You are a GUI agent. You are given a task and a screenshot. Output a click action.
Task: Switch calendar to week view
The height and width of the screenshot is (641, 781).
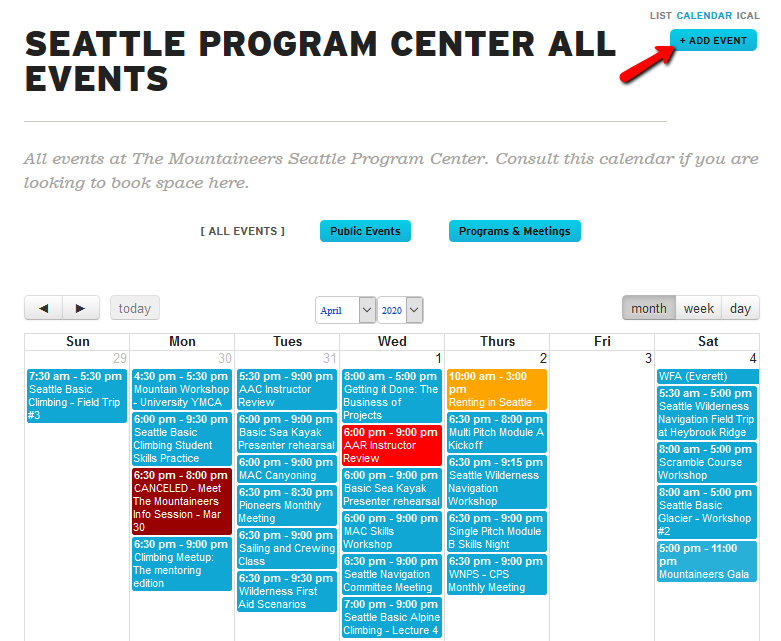pos(698,308)
